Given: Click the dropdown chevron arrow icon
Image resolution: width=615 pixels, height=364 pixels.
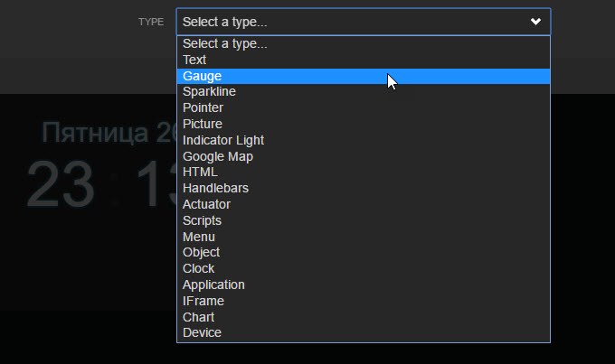Looking at the screenshot, I should (x=536, y=22).
